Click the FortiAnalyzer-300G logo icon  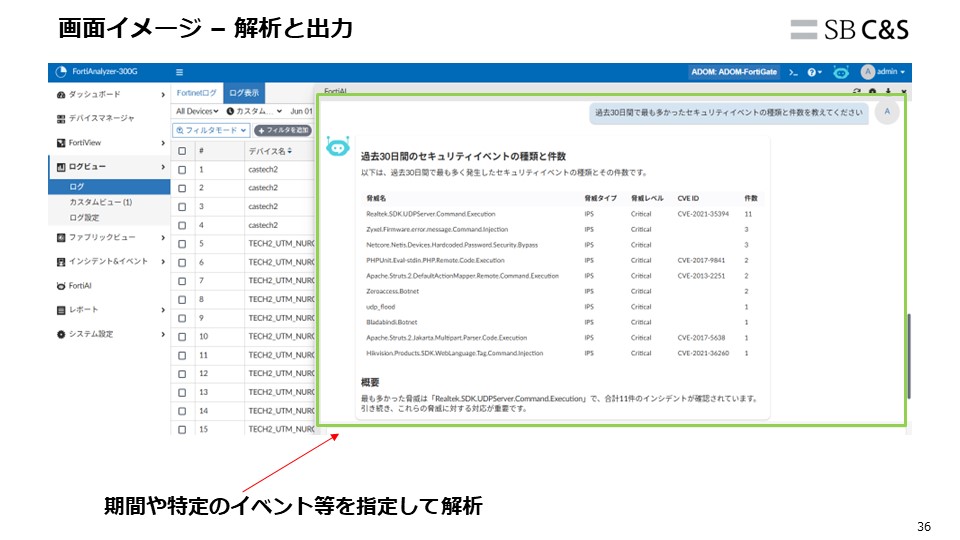coord(61,72)
